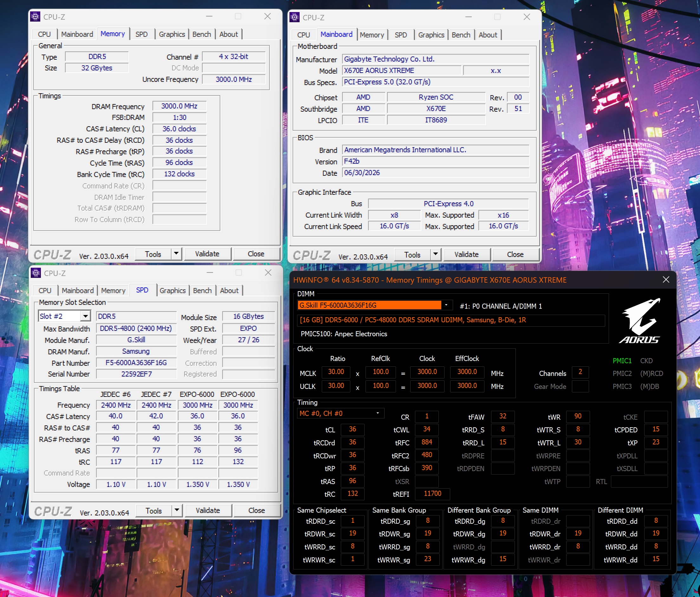Click the tWRWR_sg 23 value in HWiNFO
700x597 pixels.
(428, 559)
